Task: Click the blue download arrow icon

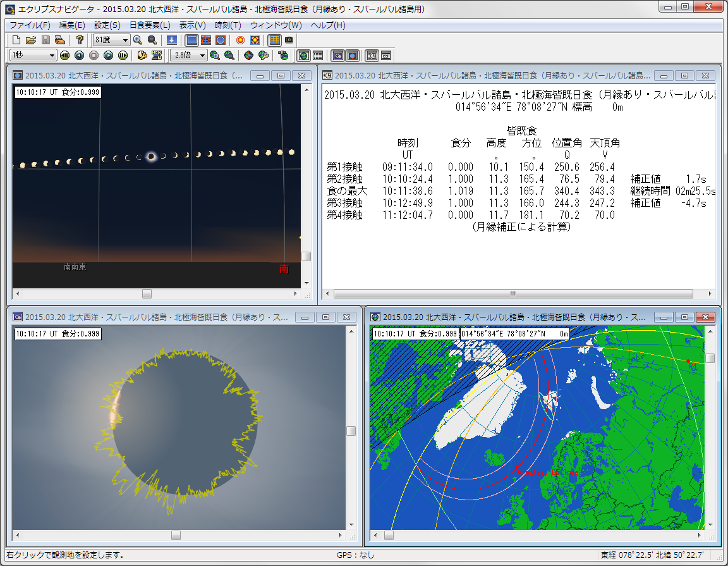Action: pyautogui.click(x=172, y=40)
